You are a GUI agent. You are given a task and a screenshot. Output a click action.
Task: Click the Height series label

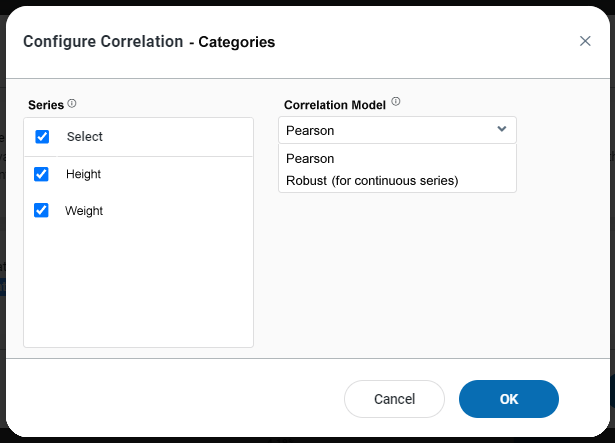point(83,174)
